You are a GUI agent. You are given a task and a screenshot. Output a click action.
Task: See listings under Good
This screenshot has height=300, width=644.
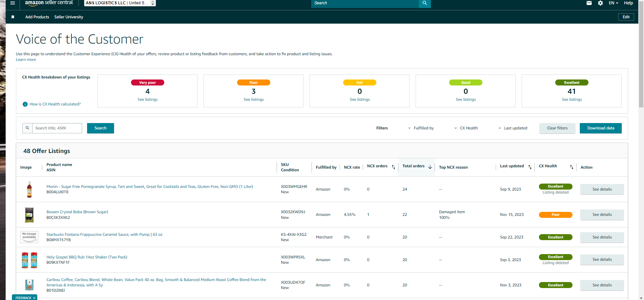click(466, 99)
